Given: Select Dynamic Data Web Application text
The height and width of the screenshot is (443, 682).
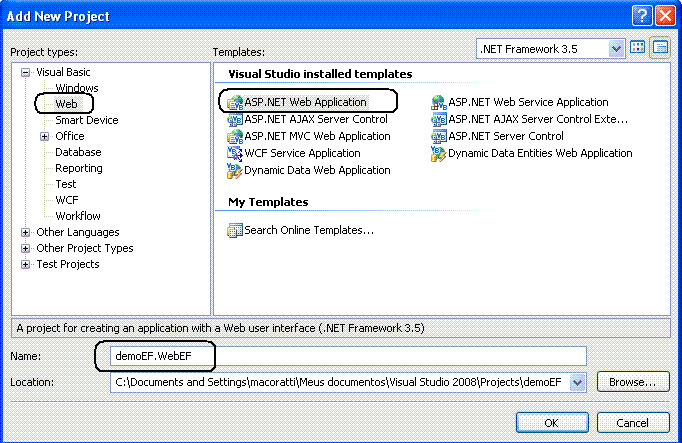Looking at the screenshot, I should click(317, 170).
